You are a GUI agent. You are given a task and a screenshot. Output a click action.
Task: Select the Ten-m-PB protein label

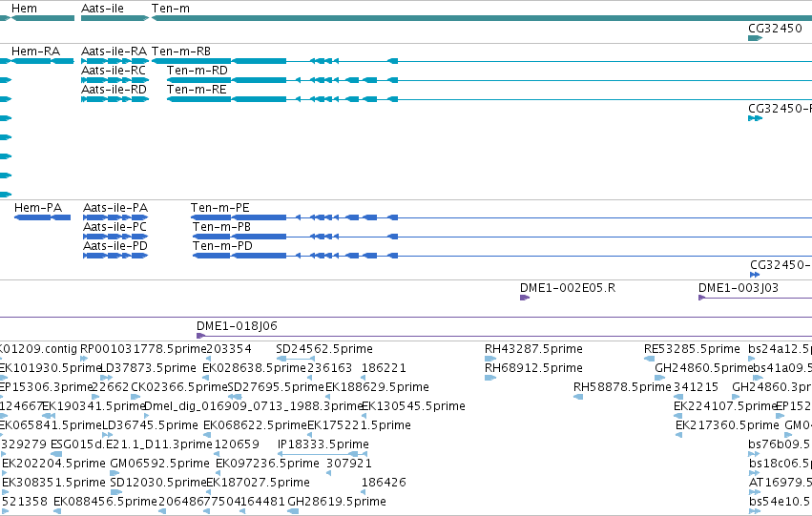[x=221, y=227]
